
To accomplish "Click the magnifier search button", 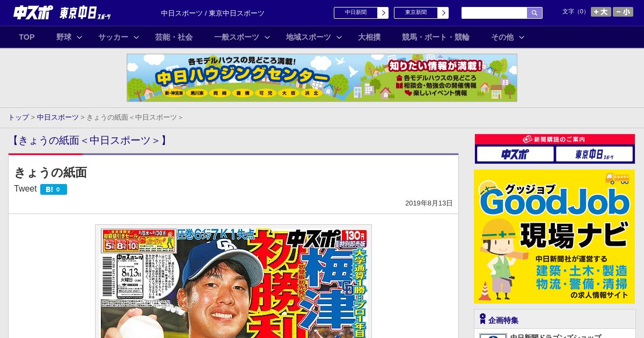I will (535, 13).
